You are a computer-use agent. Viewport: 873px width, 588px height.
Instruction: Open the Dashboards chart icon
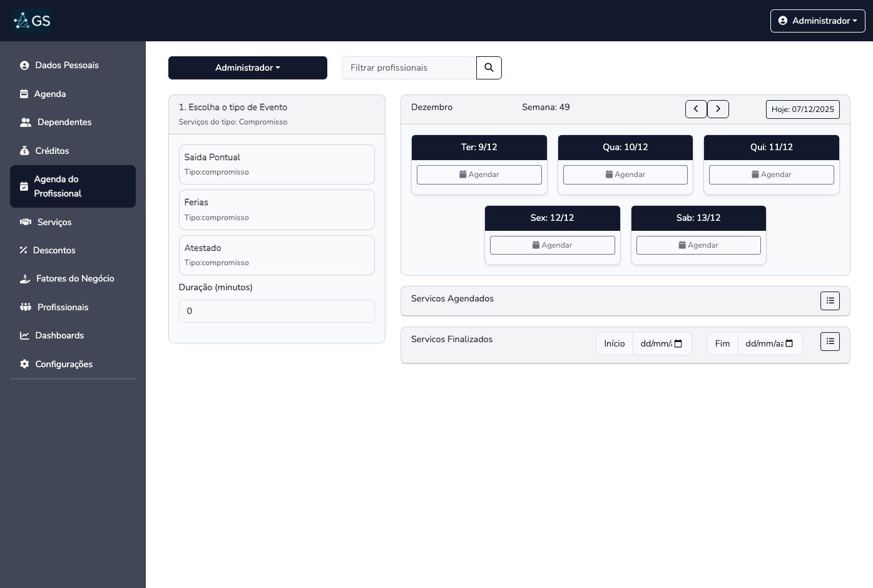coord(24,335)
